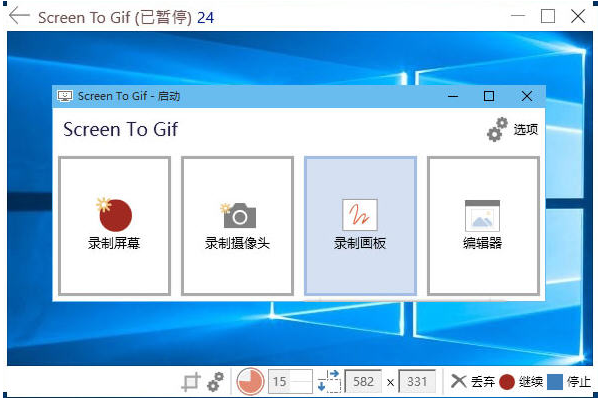Open the 编辑器 editor tile

[483, 226]
